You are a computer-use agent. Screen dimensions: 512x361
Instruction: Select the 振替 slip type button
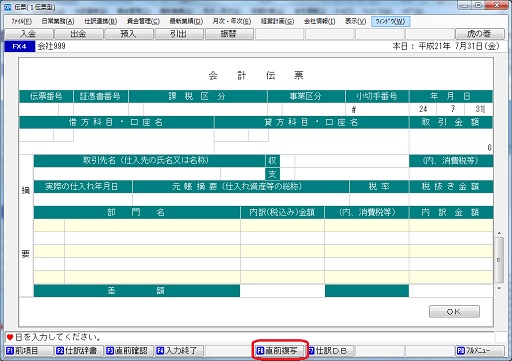[229, 34]
